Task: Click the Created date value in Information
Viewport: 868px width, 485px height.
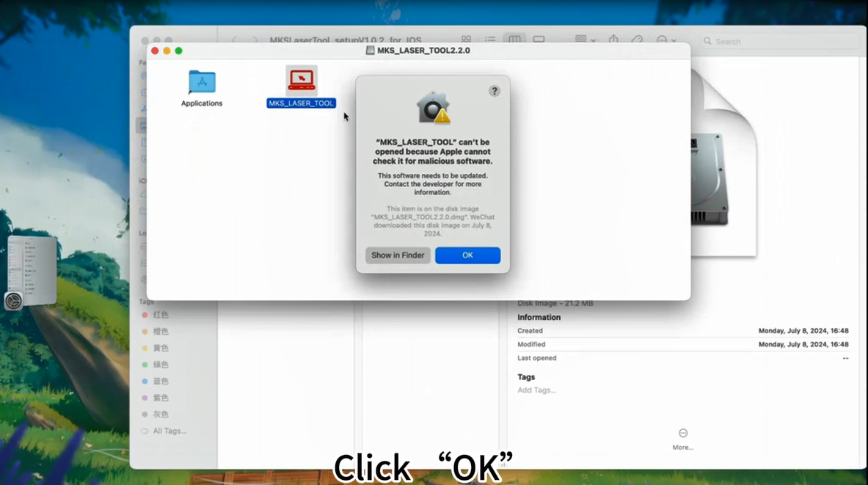Action: pos(803,331)
